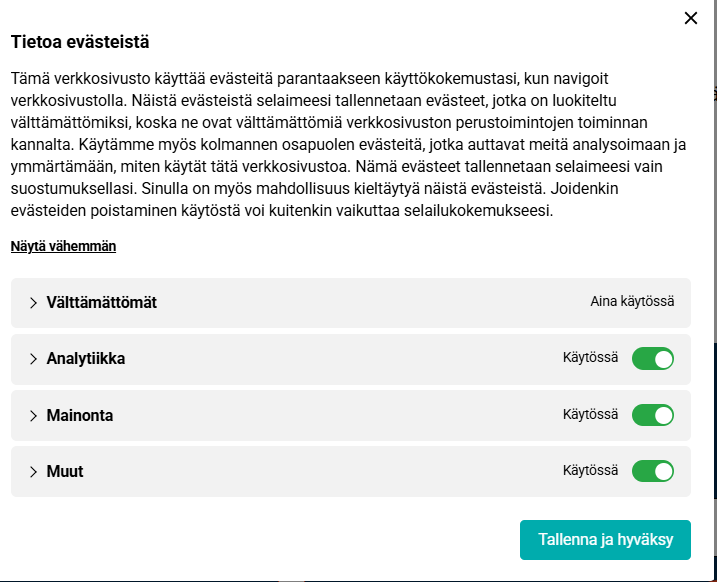Expand the Mainonta chevron arrow
717x582 pixels.
click(33, 415)
